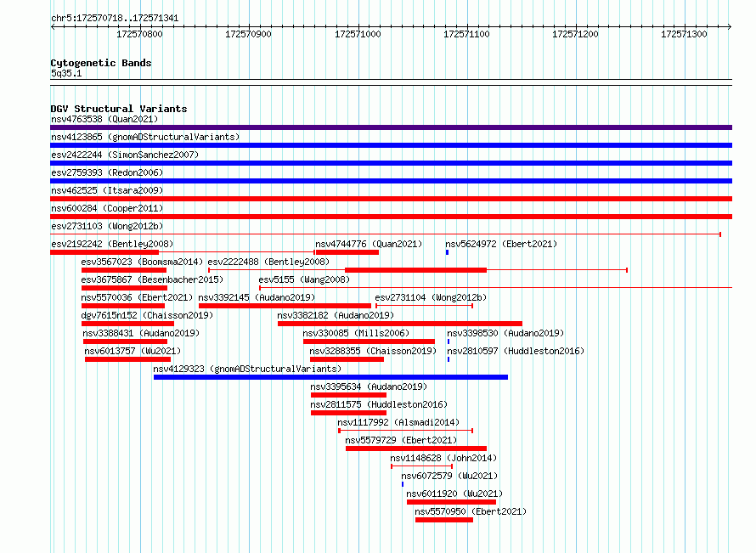Open nsv2811575 (Huddleston2016) variant
Image resolution: width=756 pixels, height=553 pixels.
pyautogui.click(x=379, y=404)
